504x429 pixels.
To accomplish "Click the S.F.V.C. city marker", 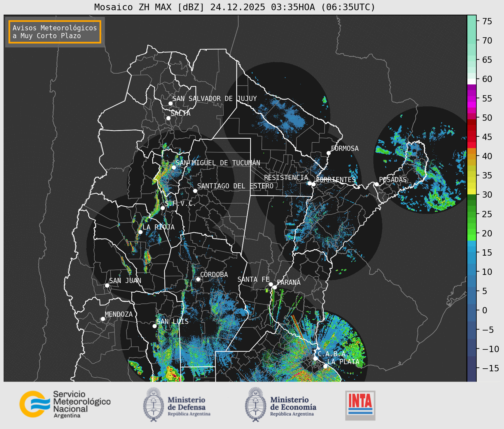I will 163,208.
